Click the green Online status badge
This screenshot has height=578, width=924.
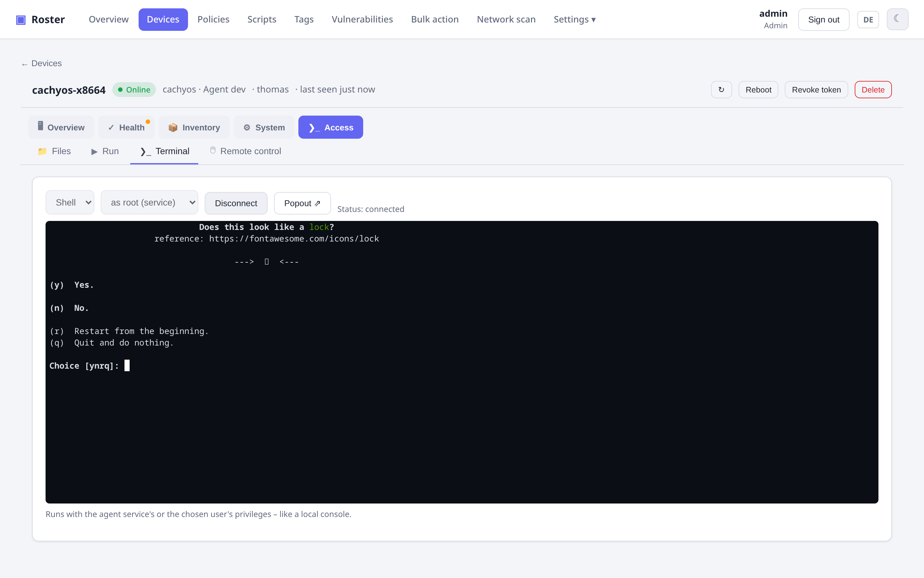(134, 90)
